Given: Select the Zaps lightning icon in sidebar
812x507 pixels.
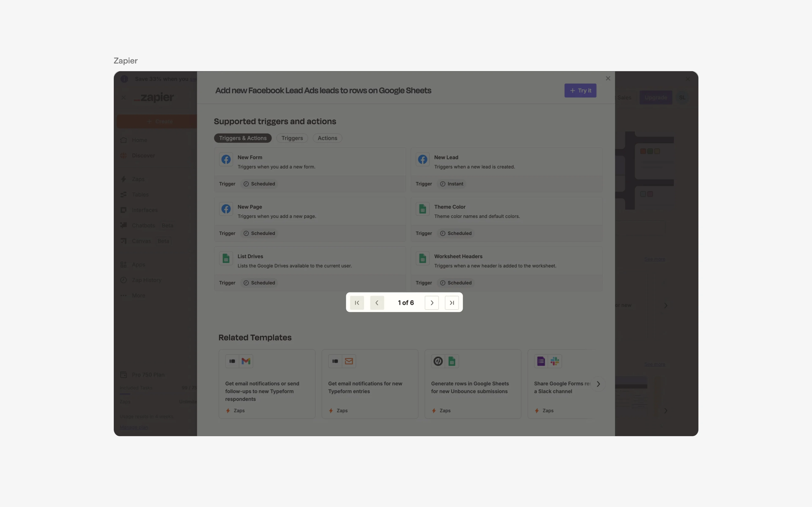Looking at the screenshot, I should [x=123, y=179].
